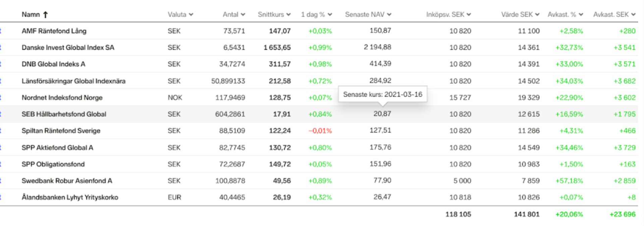This screenshot has height=226, width=644.
Task: Open Danske Invest Global Index SA
Action: tap(68, 48)
